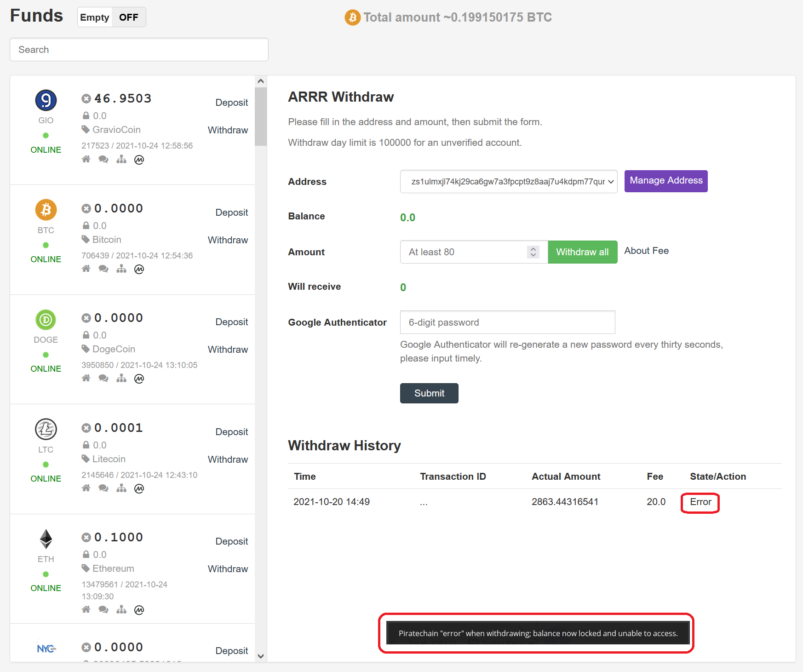Screen dimensions: 803x672
Task: Open Bitcoin CoinMarketCap icon
Action: pos(139,269)
